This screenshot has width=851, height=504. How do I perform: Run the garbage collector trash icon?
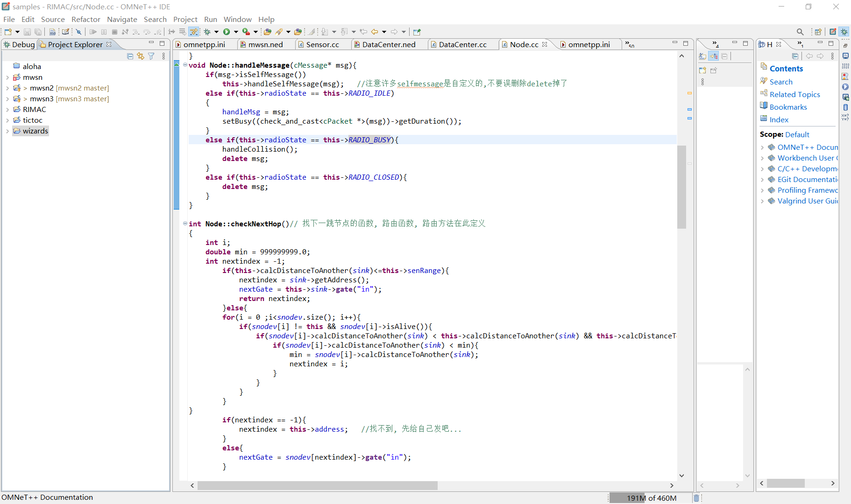pos(696,498)
